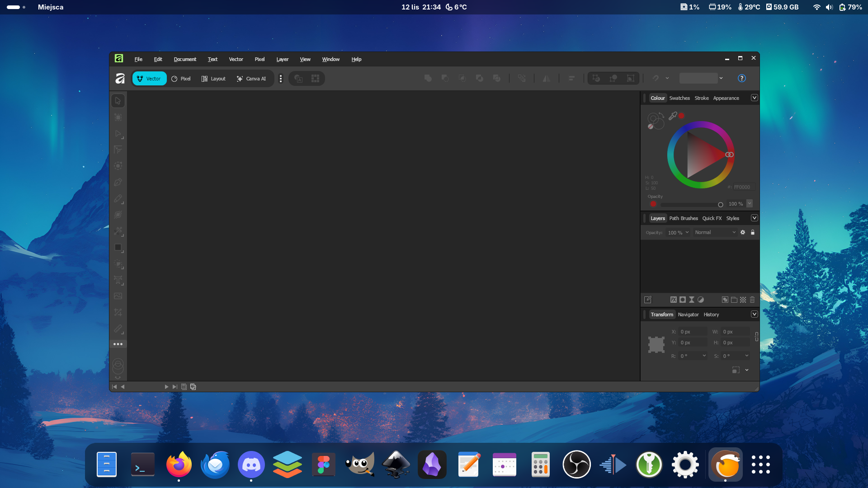Viewport: 868px width, 488px height.
Task: Open the layer settings cog icon
Action: pyautogui.click(x=743, y=232)
